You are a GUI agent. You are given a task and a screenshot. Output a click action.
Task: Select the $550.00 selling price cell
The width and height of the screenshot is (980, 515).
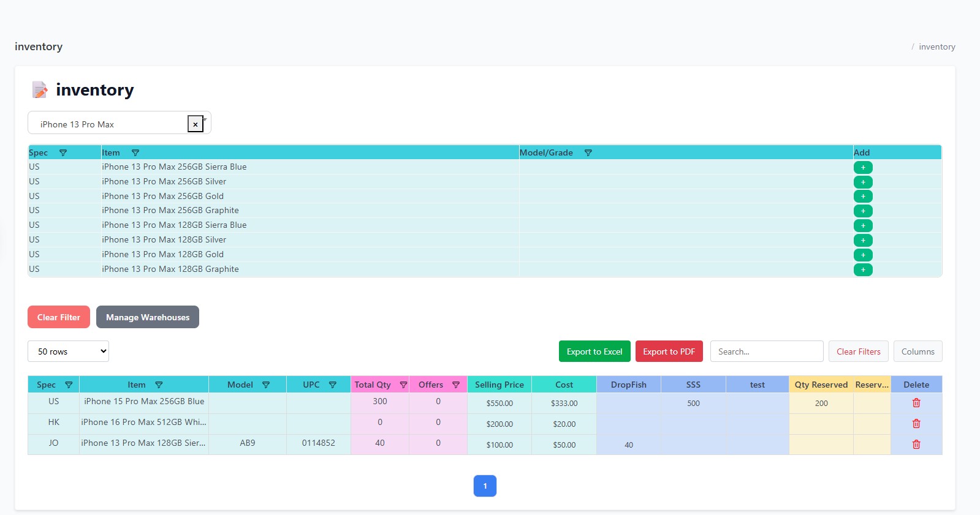coord(499,404)
